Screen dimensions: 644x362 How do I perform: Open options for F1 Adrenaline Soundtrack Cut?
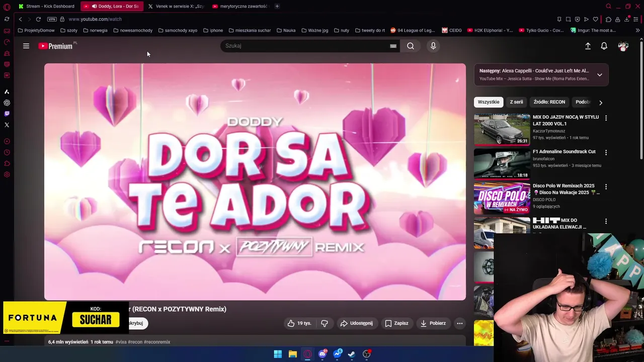tap(606, 152)
